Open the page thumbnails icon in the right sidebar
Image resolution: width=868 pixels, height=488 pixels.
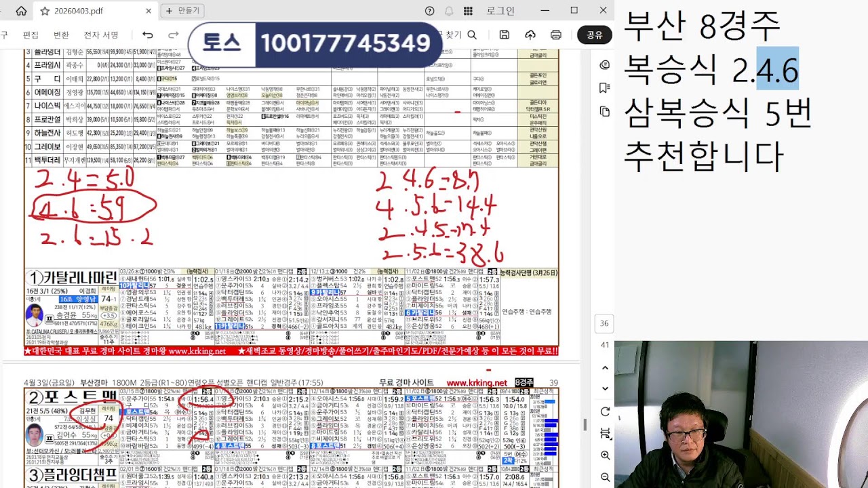pos(605,111)
